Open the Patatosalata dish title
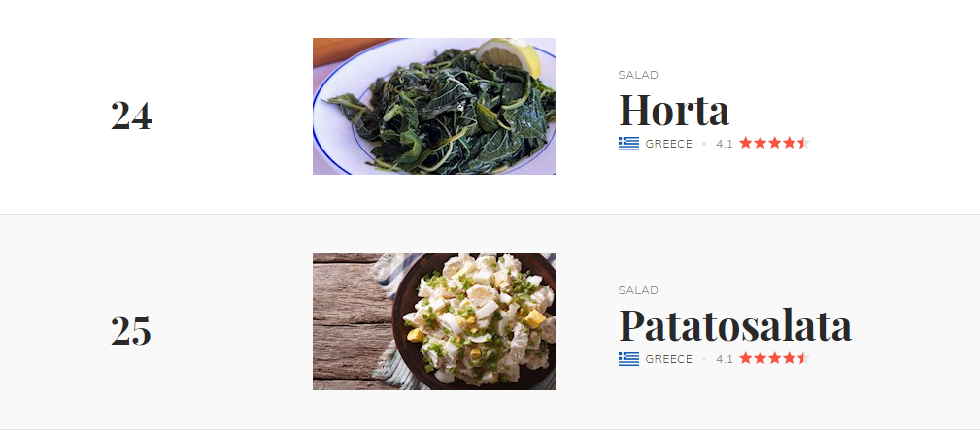980x432 pixels. [735, 325]
